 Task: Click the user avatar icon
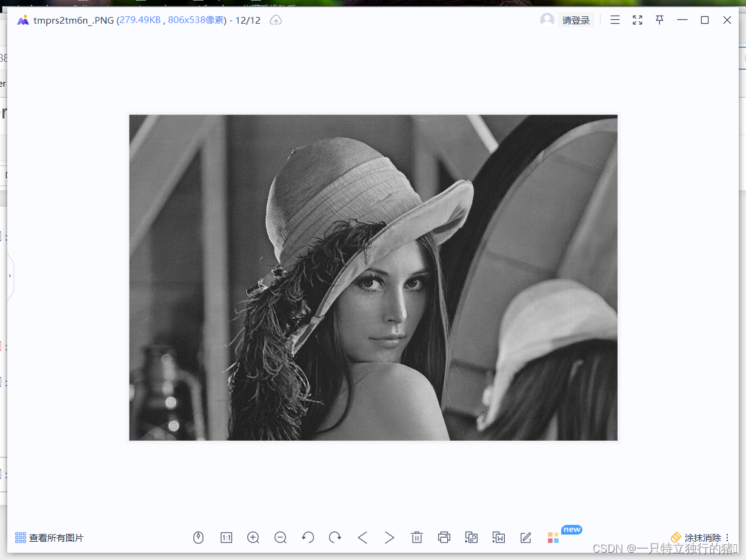(x=547, y=20)
